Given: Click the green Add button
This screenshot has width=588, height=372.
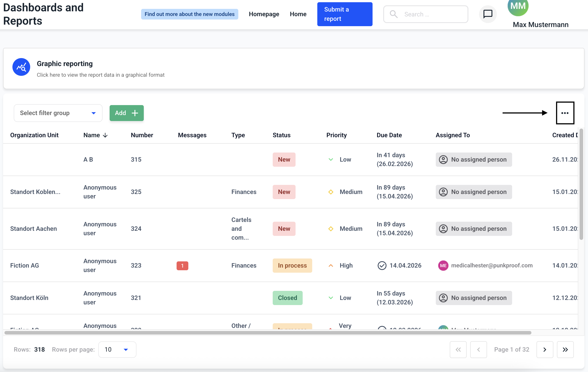Looking at the screenshot, I should click(126, 113).
